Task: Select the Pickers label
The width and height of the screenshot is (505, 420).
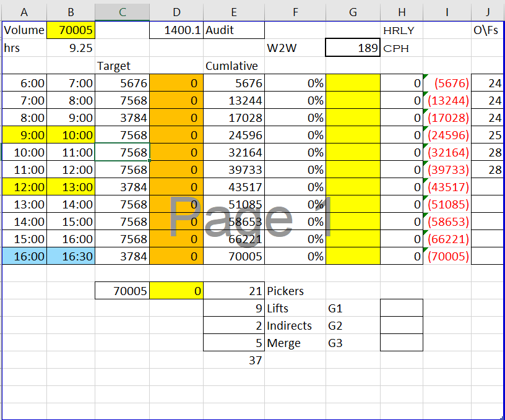Action: point(295,291)
